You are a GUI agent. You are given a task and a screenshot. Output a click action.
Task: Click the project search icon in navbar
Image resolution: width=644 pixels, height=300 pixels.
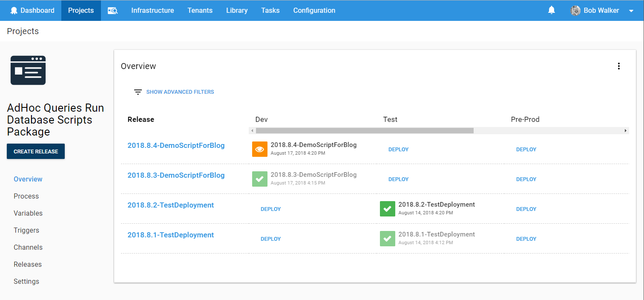click(x=112, y=11)
